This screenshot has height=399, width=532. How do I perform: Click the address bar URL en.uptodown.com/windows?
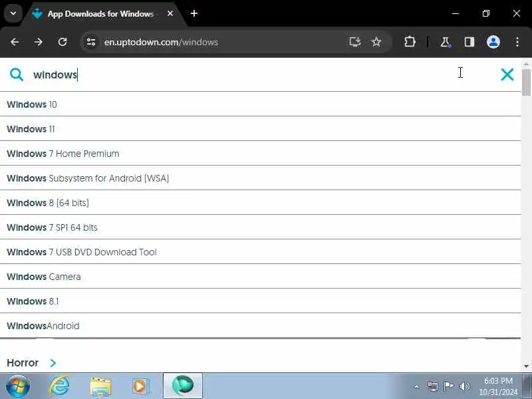tap(161, 42)
